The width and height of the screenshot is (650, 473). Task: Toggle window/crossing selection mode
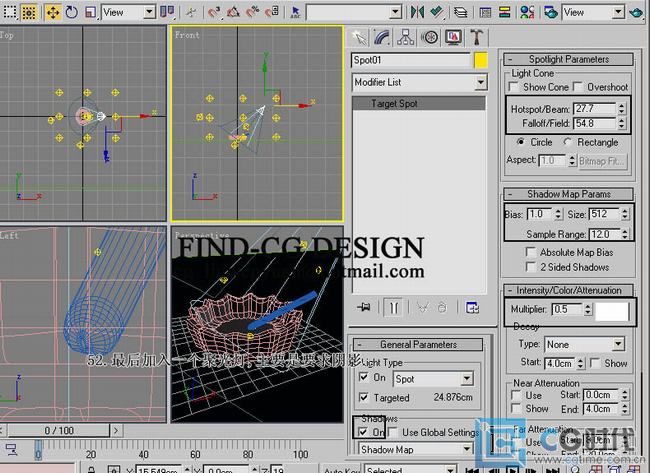29,12
